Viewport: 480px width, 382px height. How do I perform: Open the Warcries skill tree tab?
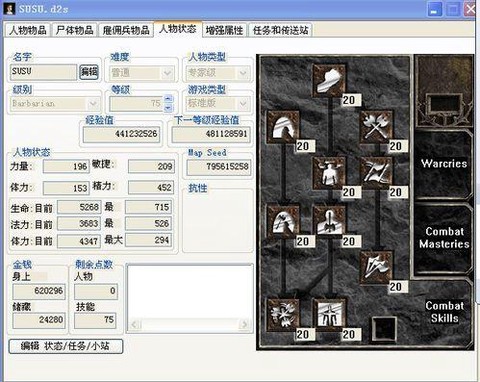click(444, 164)
